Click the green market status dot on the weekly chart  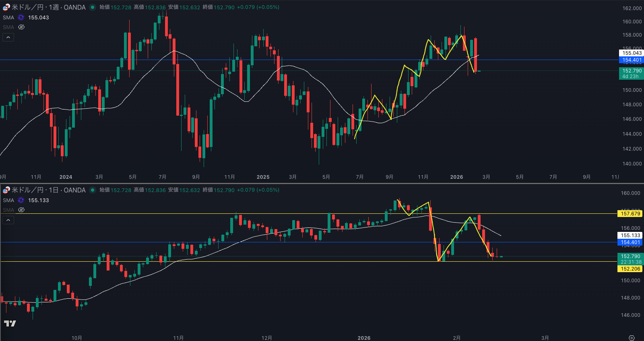pyautogui.click(x=93, y=7)
